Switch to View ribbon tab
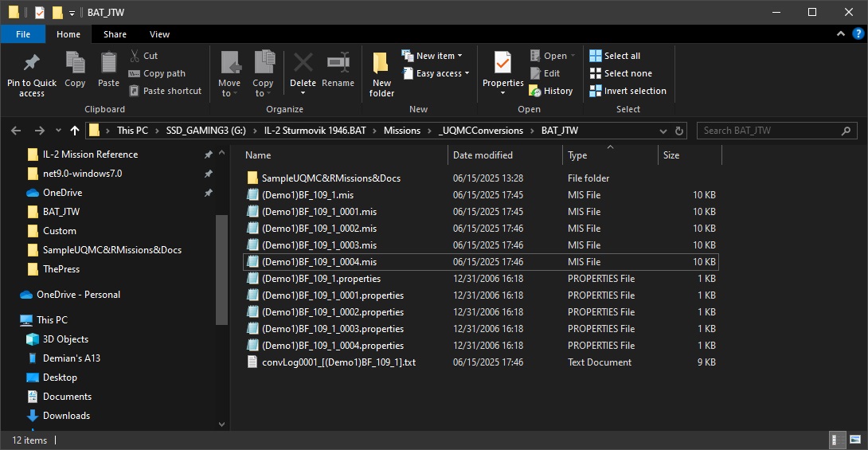This screenshot has height=450, width=868. coord(159,34)
